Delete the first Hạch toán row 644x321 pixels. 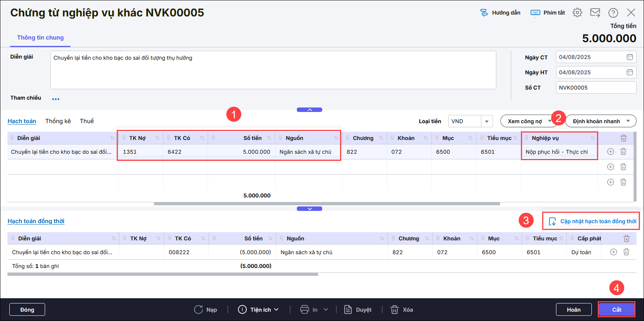[x=623, y=152]
